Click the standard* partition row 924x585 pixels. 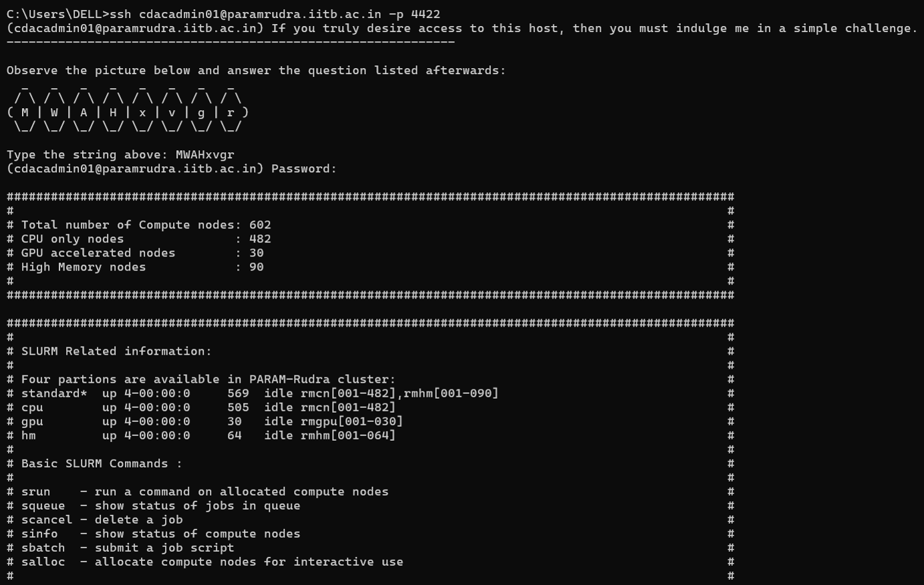coord(260,393)
